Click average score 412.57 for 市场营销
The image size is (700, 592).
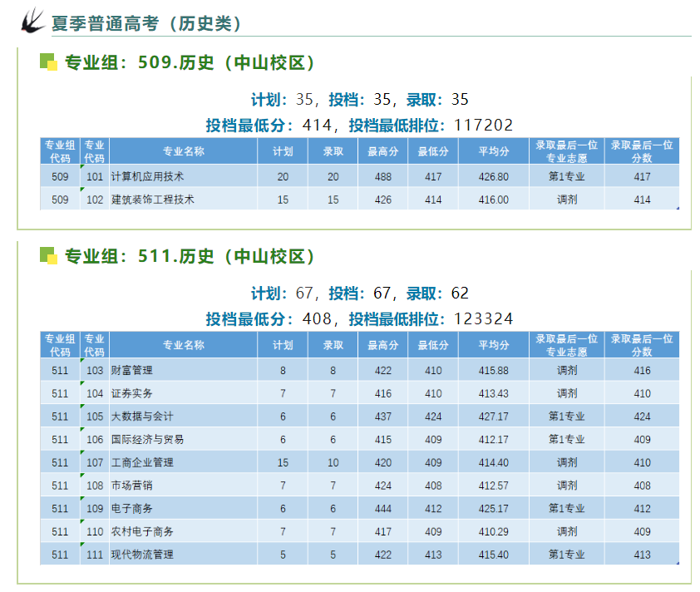click(494, 486)
